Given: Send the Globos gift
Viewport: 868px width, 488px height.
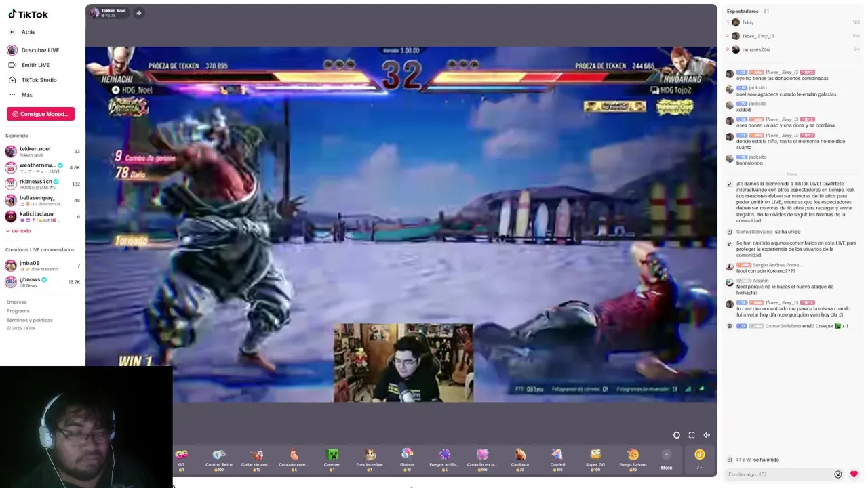Looking at the screenshot, I should click(407, 460).
